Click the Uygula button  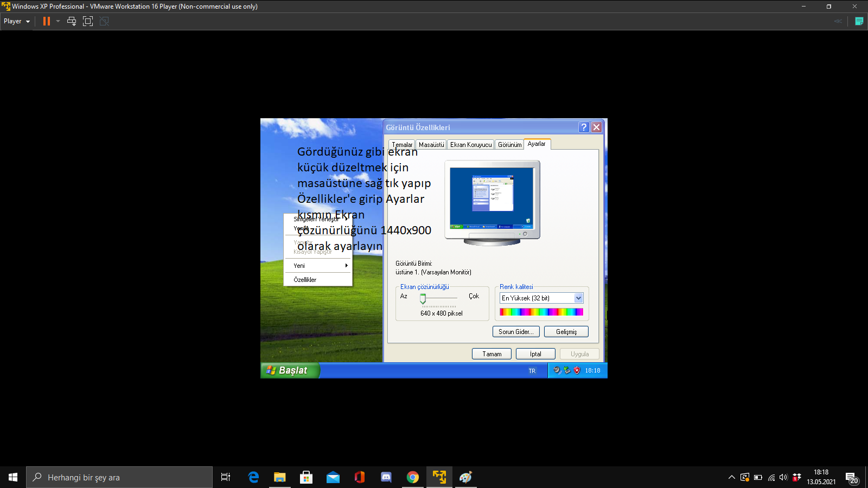coord(579,354)
